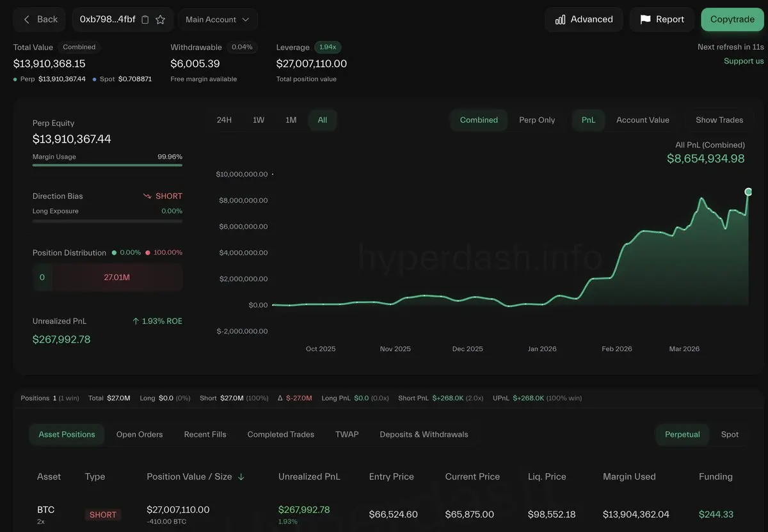
Task: Click the Margin Usage progress bar
Action: [x=108, y=165]
